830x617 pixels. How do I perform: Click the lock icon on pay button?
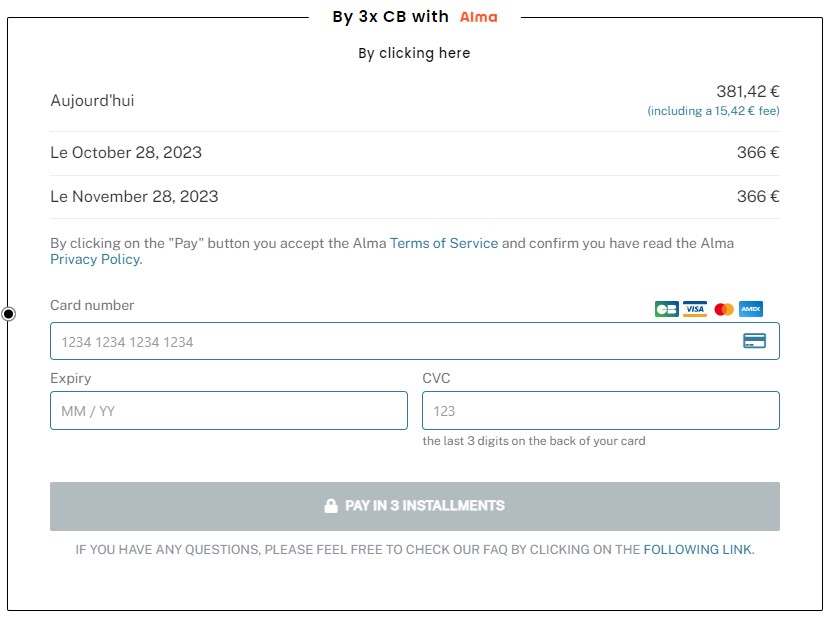coord(331,506)
